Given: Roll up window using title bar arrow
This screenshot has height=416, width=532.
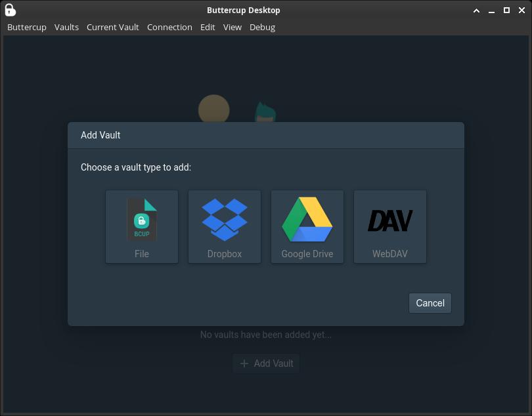Looking at the screenshot, I should [476, 10].
